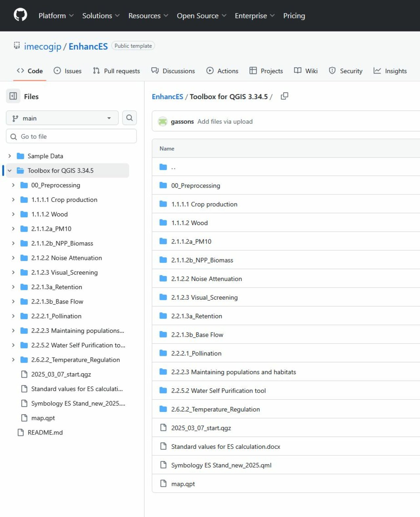Click the GitHub logo icon
Screen dimensions: 420x517
pyautogui.click(x=20, y=15)
